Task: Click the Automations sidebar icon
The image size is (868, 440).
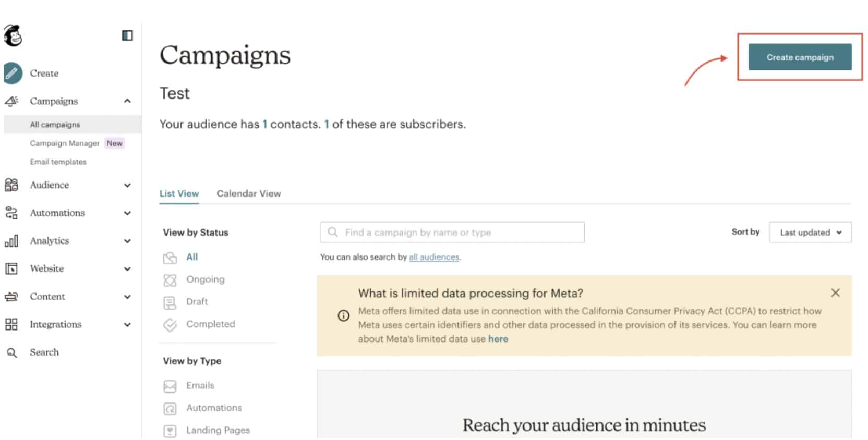Action: [11, 213]
